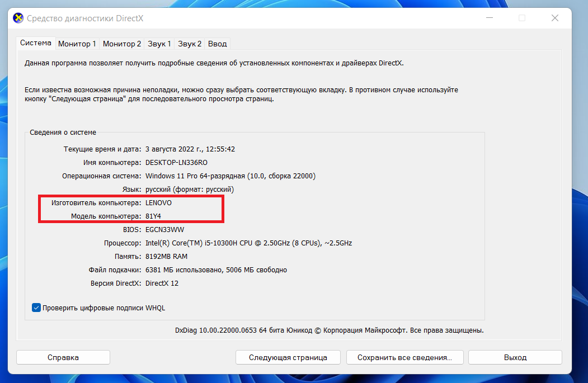Open the Монитор 2 tab
Screen dimensions: 588x383
pos(122,44)
